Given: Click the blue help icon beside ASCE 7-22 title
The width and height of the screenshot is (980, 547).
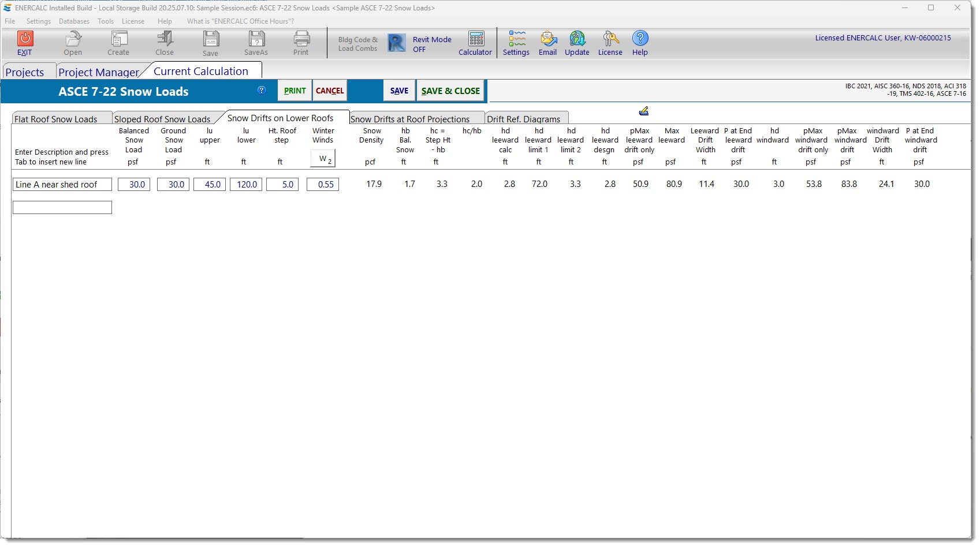Looking at the screenshot, I should coord(262,90).
